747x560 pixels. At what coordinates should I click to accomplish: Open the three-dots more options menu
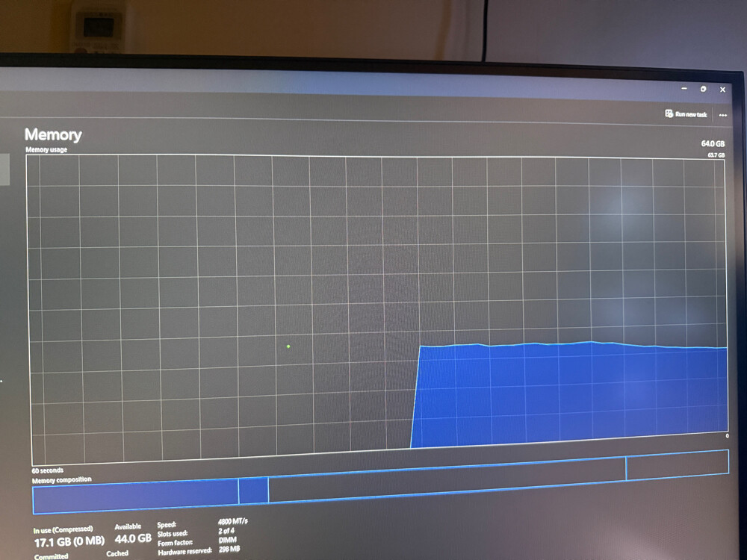(x=722, y=115)
